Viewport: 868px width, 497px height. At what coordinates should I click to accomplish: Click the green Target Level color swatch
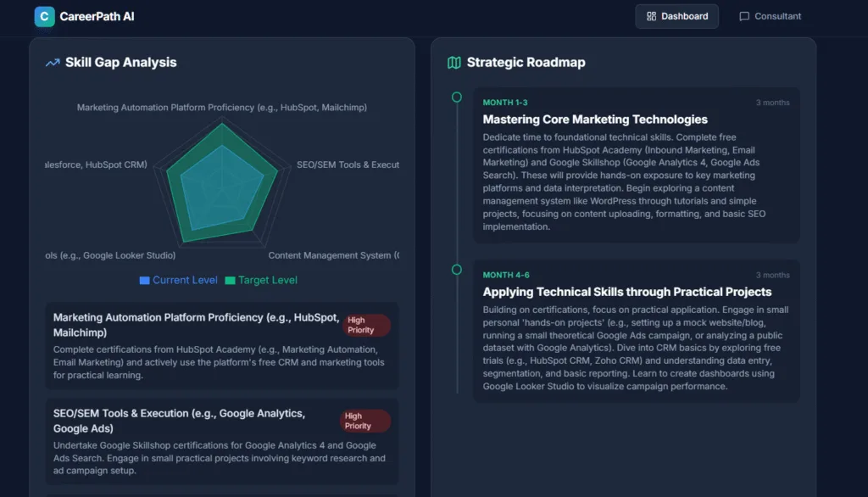click(x=230, y=280)
